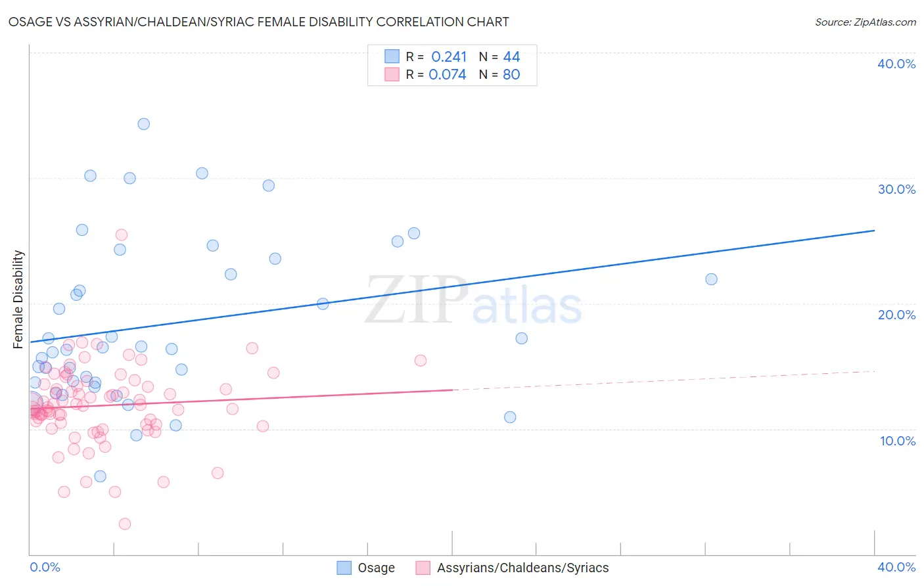Click the highest pink data point
The height and width of the screenshot is (586, 924).
[122, 235]
